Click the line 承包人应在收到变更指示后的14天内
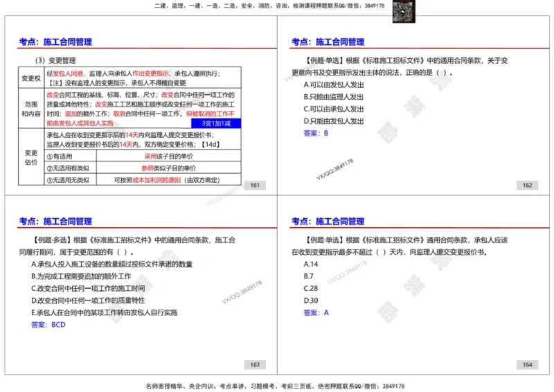Screen dimensions: 554x392 pos(130,135)
